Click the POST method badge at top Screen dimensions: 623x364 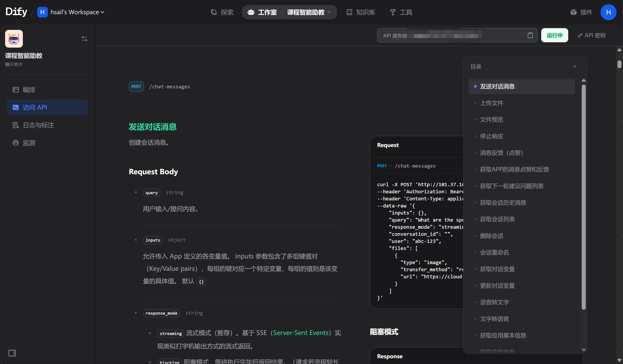(136, 86)
